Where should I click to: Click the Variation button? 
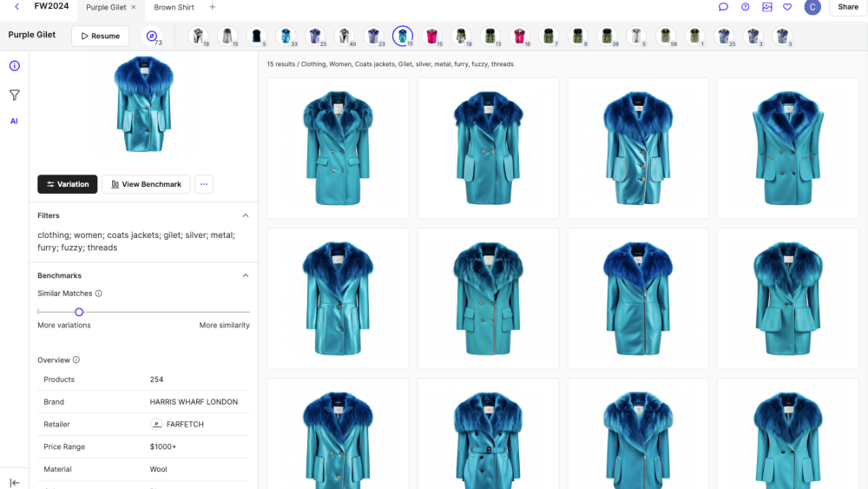[x=68, y=184]
